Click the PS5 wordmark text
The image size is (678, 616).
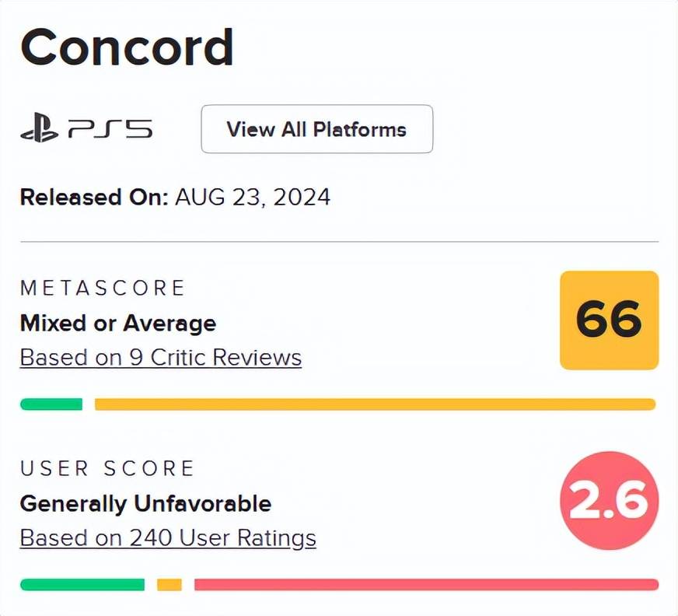[110, 129]
